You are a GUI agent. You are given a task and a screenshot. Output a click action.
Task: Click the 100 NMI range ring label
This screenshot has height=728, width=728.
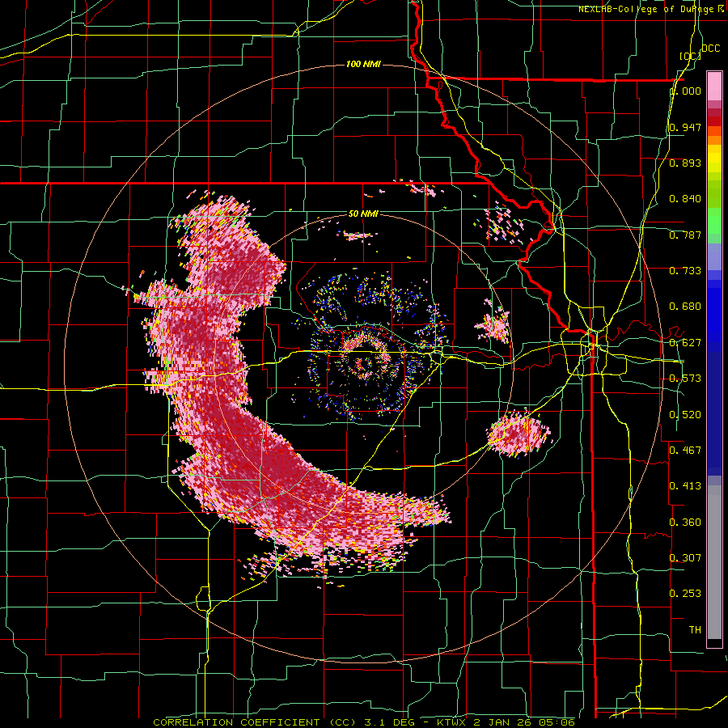point(363,64)
